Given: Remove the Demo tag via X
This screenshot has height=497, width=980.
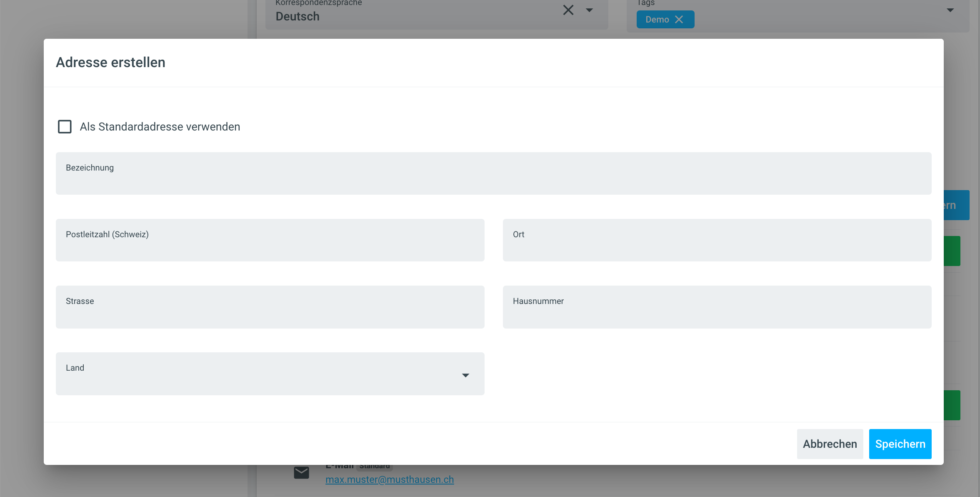Looking at the screenshot, I should point(679,20).
